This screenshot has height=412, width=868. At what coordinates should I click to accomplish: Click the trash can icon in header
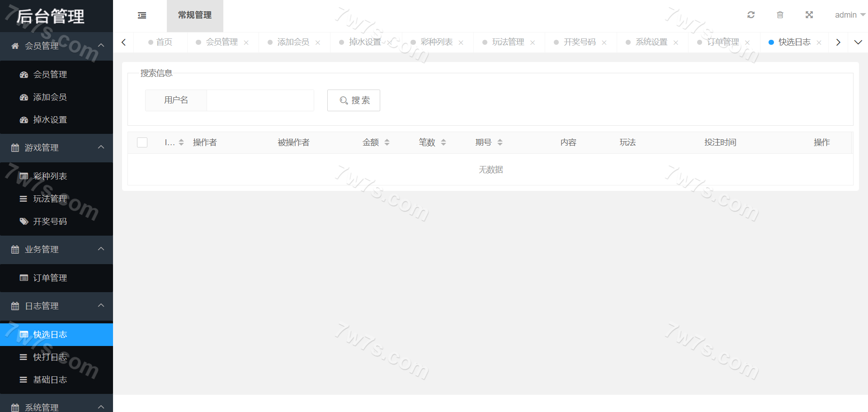(780, 15)
